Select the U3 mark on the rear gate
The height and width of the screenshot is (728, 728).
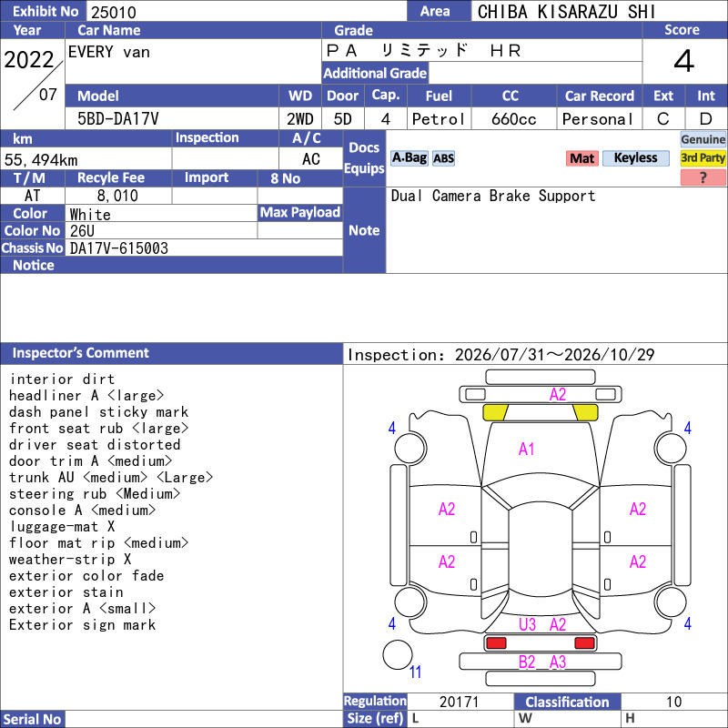(528, 624)
